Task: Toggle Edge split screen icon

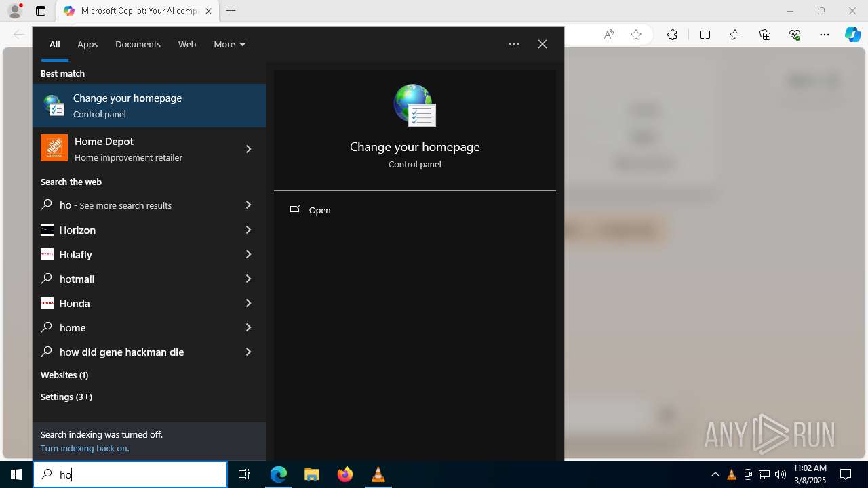Action: click(x=705, y=35)
